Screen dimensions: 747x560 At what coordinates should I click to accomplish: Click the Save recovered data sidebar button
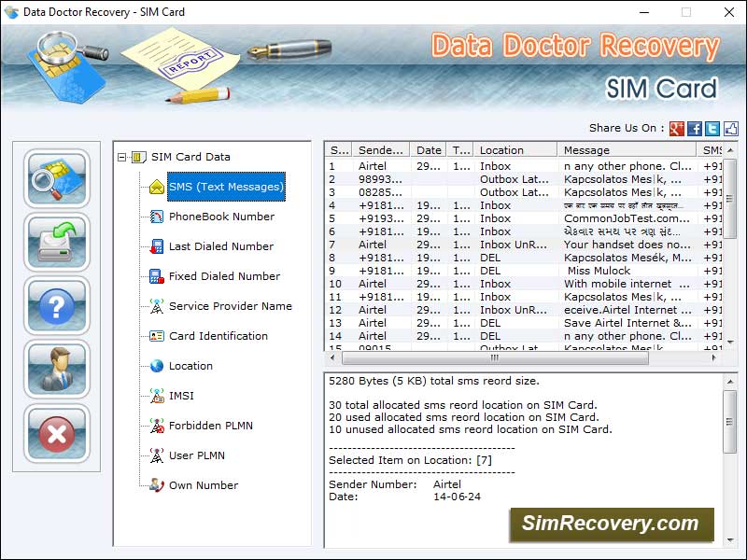pyautogui.click(x=57, y=242)
